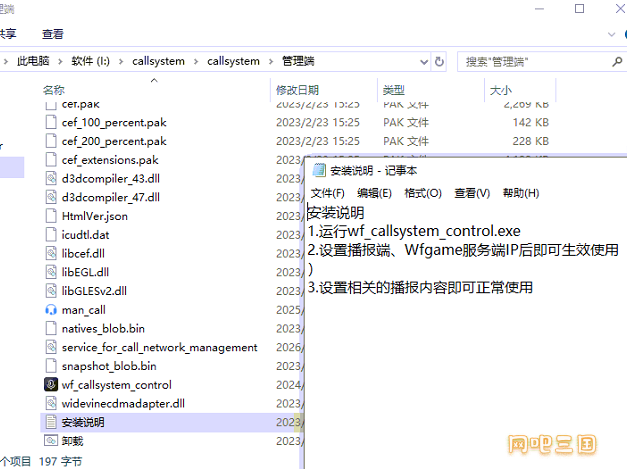
Task: Click the cef_100_percent.pak file icon
Action: (51, 122)
